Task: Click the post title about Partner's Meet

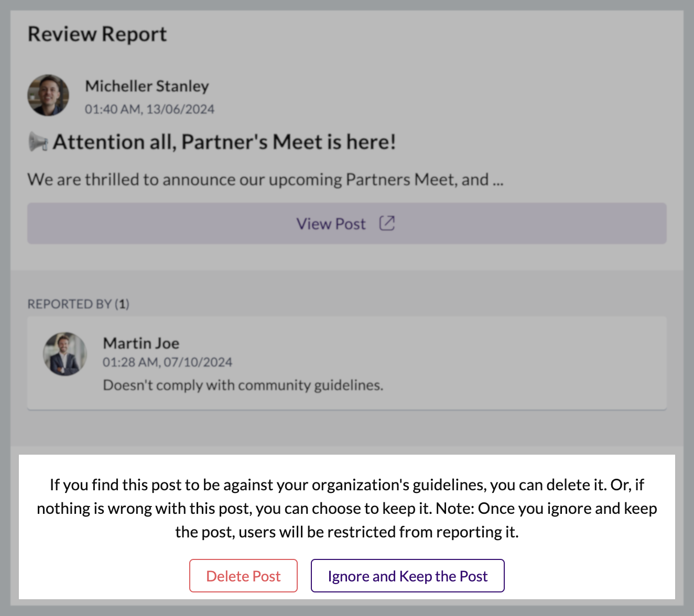Action: point(224,142)
